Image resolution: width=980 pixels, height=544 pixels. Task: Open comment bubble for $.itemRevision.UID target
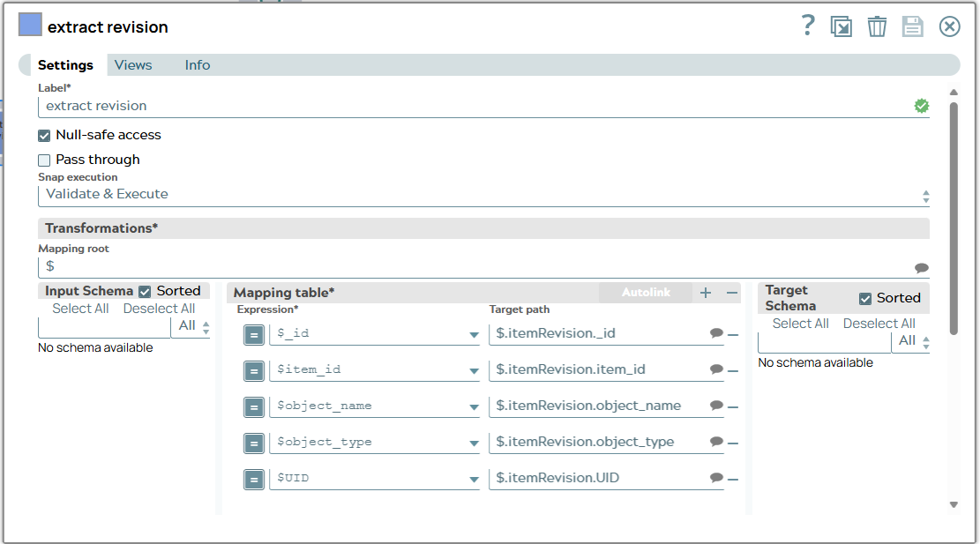pos(717,479)
